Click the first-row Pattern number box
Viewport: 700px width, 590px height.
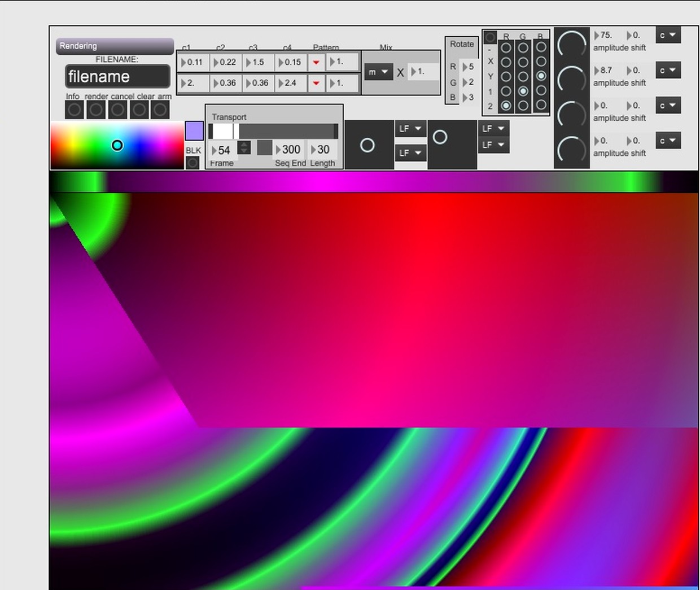[x=343, y=62]
